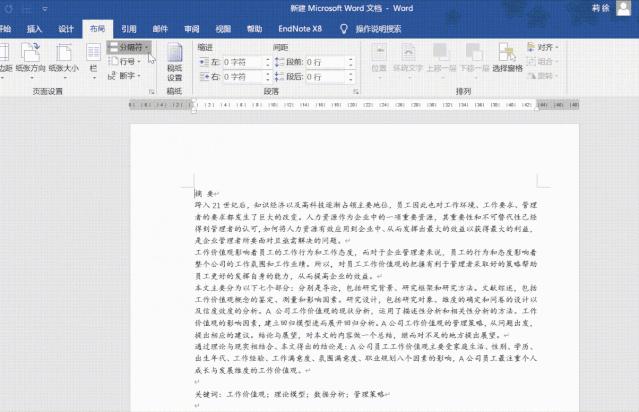
Task: Click the 操作说明搜索 search box
Action: 379,29
